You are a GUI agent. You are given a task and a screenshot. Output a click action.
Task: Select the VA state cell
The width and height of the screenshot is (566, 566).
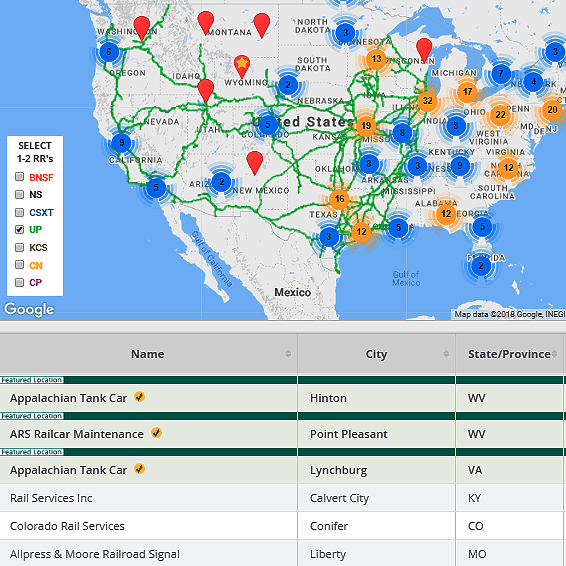[509, 470]
